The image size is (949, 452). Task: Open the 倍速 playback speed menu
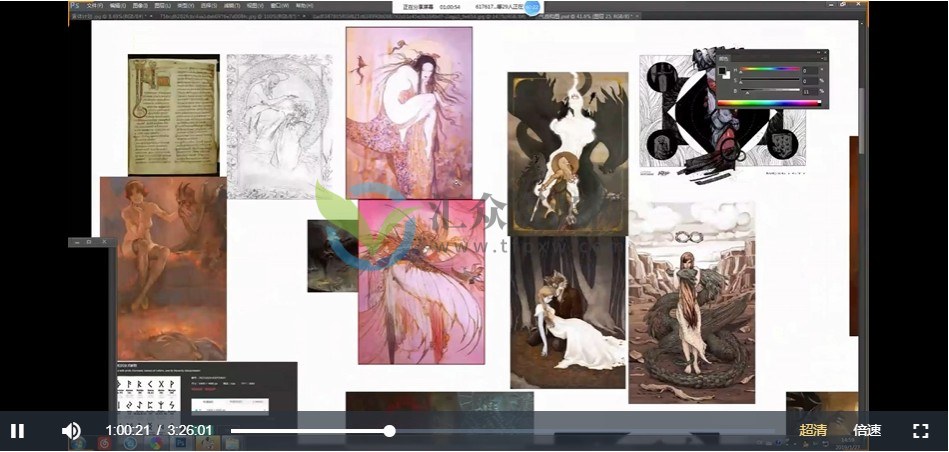867,431
